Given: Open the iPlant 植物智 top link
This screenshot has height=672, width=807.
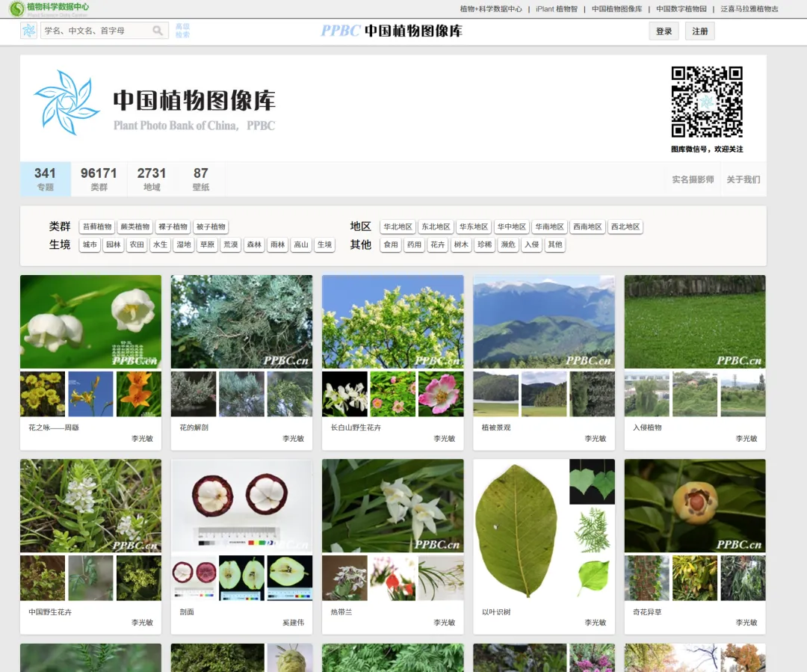Looking at the screenshot, I should point(557,9).
